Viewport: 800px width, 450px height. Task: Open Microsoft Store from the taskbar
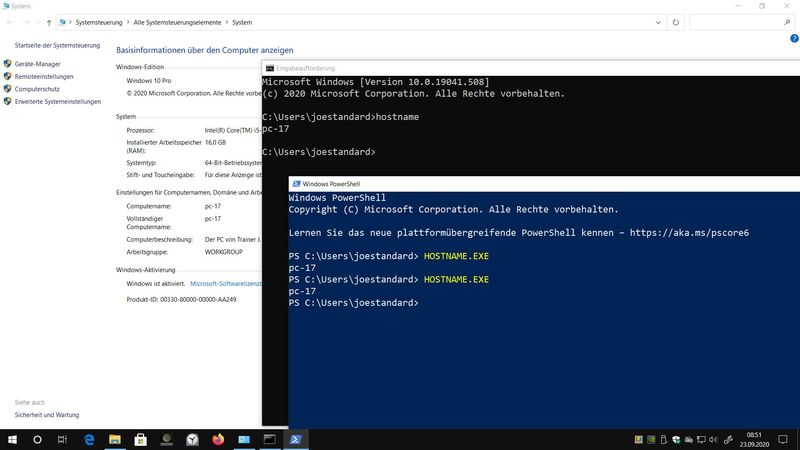pos(140,439)
